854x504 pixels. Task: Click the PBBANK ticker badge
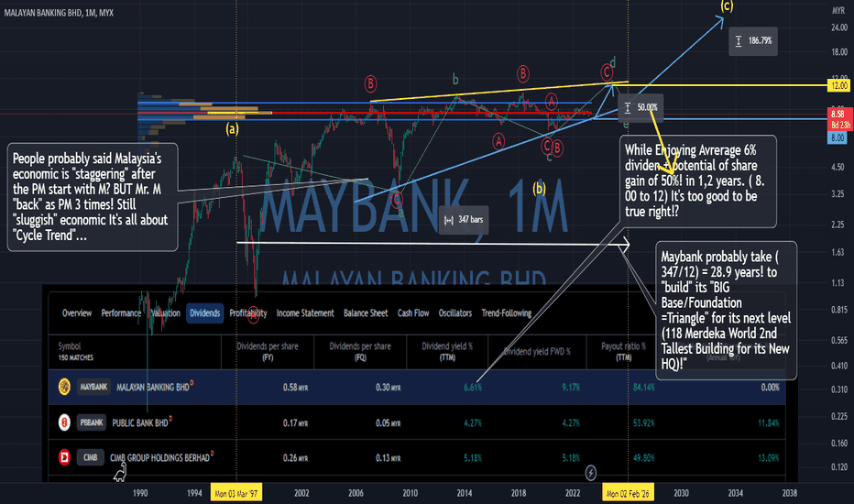pyautogui.click(x=92, y=422)
